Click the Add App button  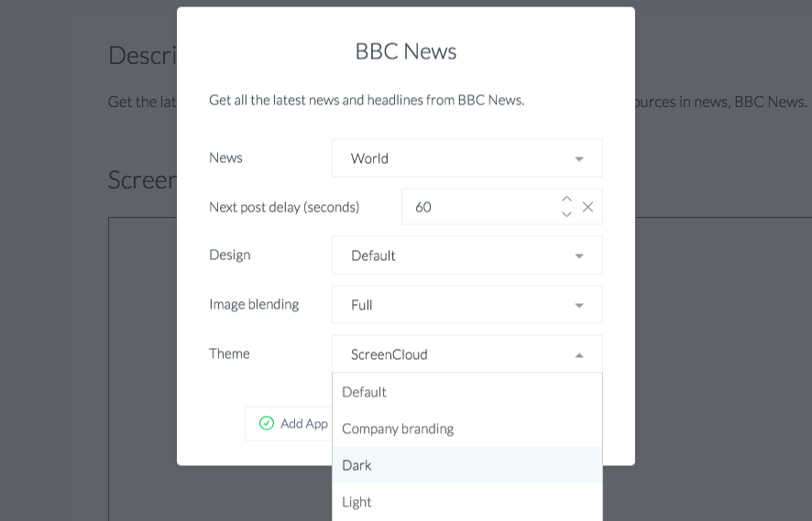pyautogui.click(x=289, y=424)
